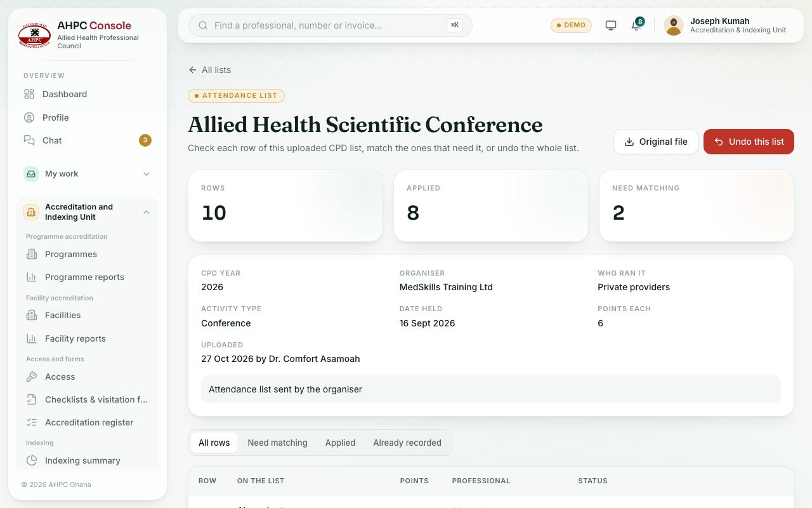
Task: Go back via All lists link
Action: pyautogui.click(x=209, y=70)
